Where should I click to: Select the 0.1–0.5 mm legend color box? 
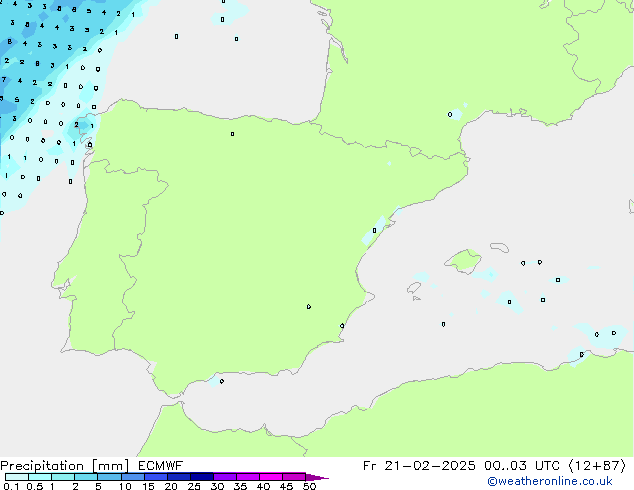tap(17, 477)
